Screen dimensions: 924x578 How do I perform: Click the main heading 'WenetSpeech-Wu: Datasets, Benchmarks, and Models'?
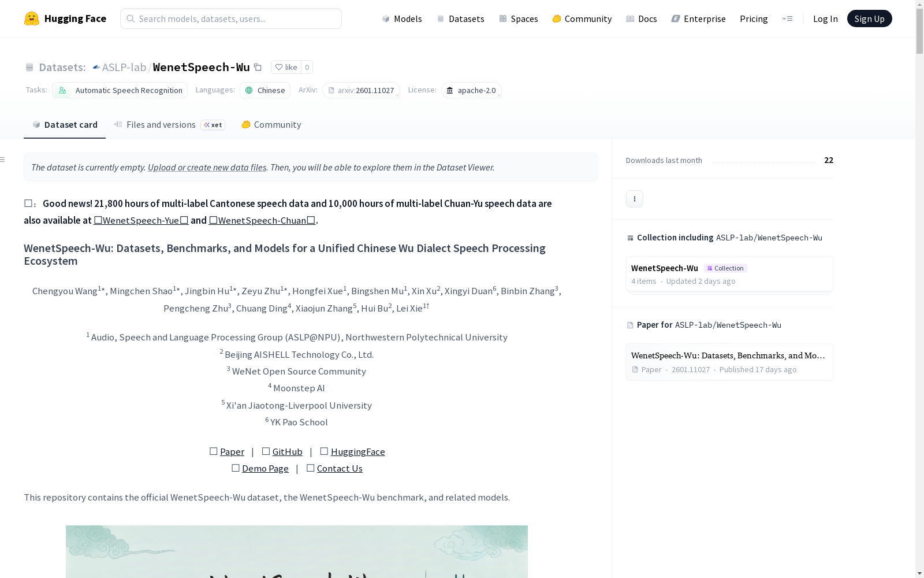(x=285, y=254)
